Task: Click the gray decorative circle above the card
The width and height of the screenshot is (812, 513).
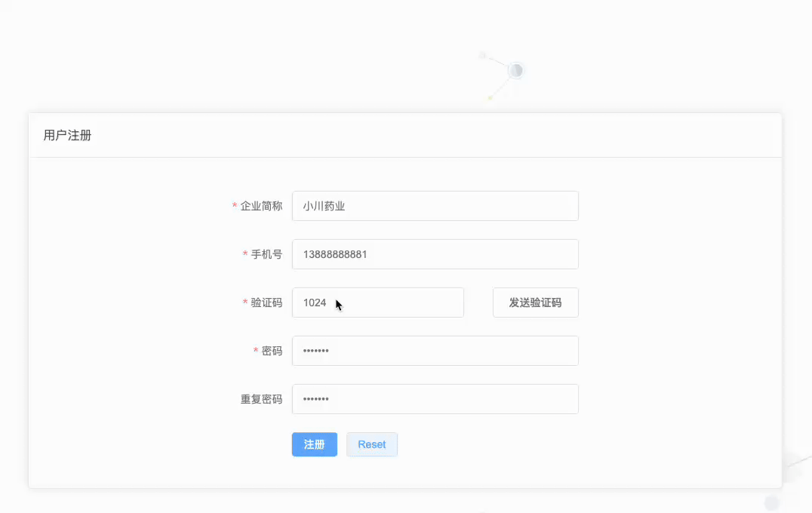Action: 516,70
